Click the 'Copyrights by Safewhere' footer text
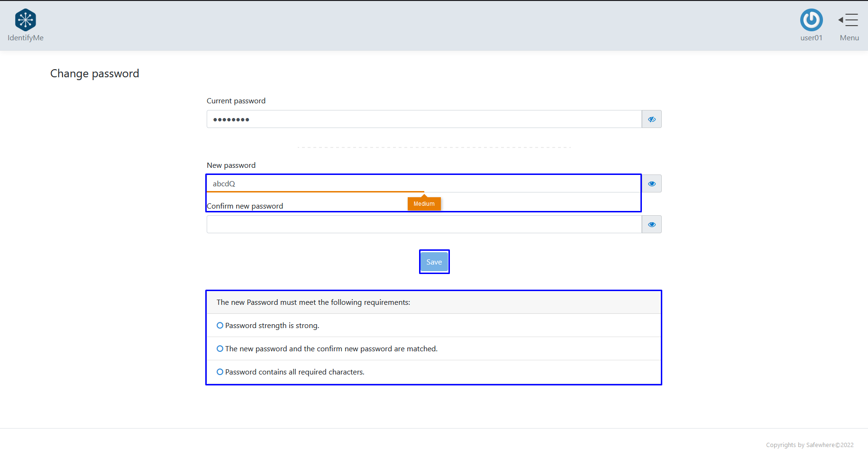 [809, 445]
